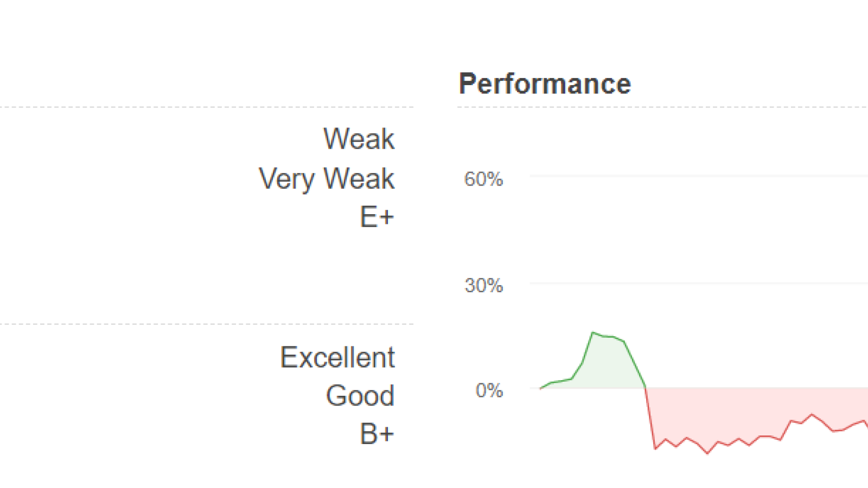Click the 30% axis label

(x=483, y=285)
